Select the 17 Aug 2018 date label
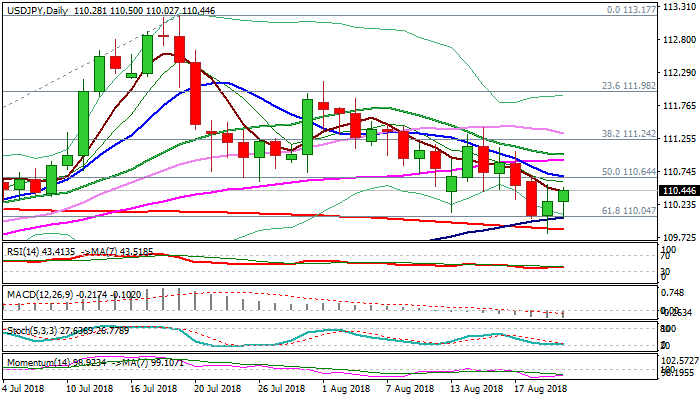Image resolution: width=700 pixels, height=400 pixels. (540, 387)
